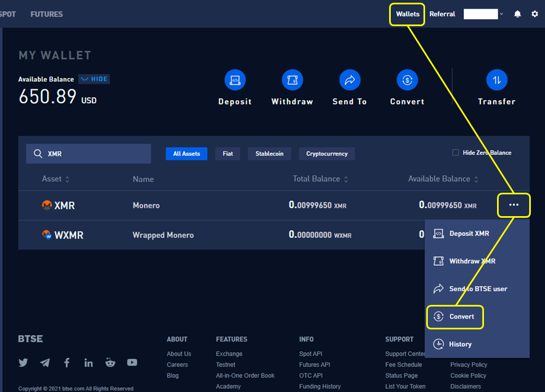Open Careers footer link

[x=177, y=365]
